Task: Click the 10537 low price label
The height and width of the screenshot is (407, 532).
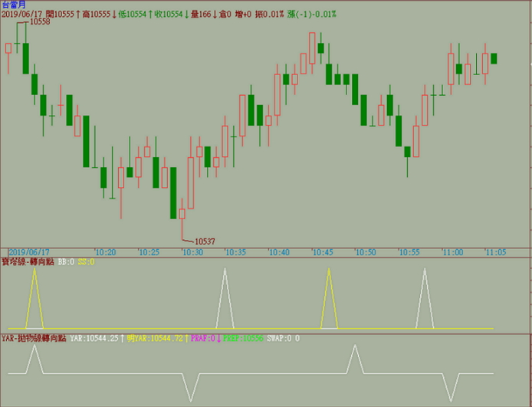Action: pyautogui.click(x=205, y=241)
